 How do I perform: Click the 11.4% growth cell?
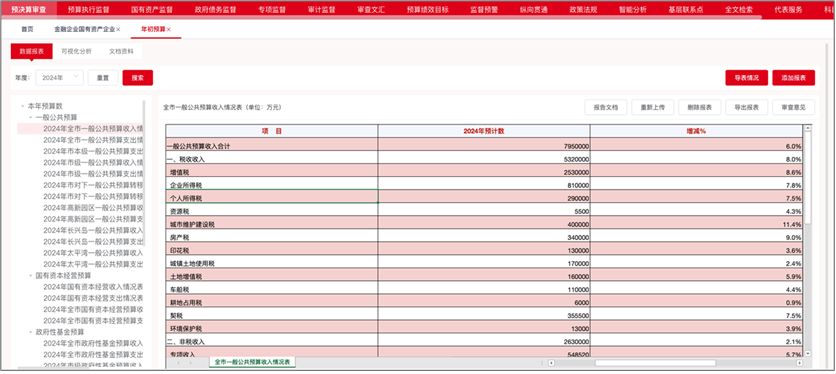(696, 222)
